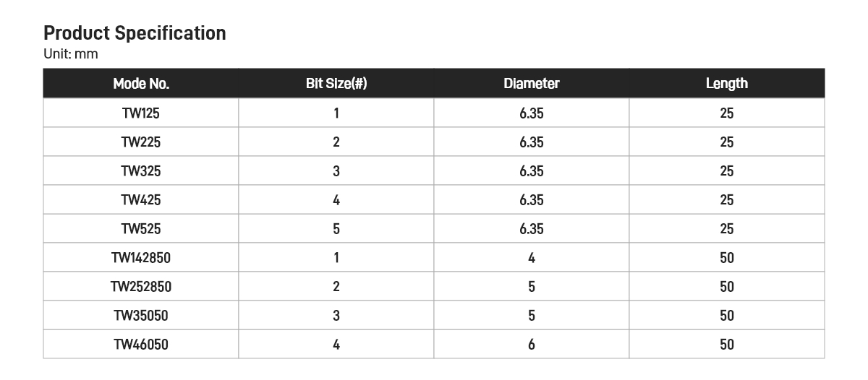The image size is (868, 380).
Task: Click the TW425 model cell
Action: [x=141, y=200]
